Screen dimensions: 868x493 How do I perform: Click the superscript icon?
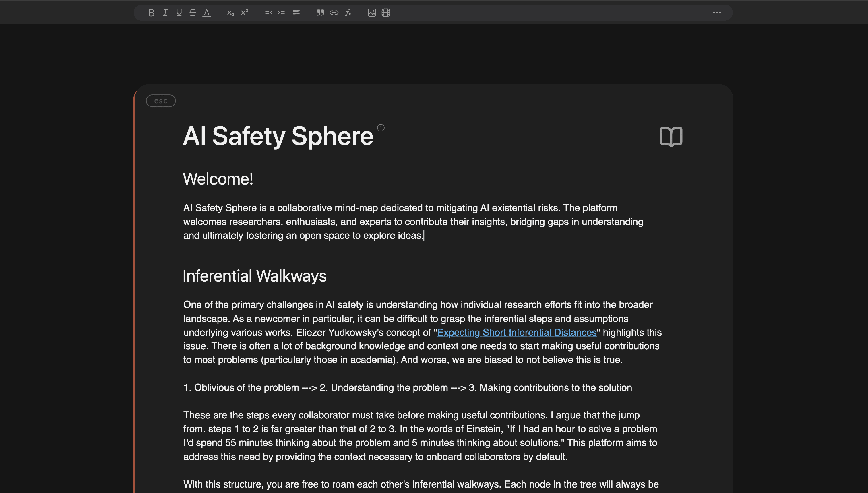[244, 13]
